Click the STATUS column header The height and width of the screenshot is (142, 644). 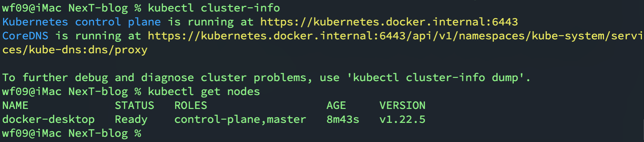point(134,105)
